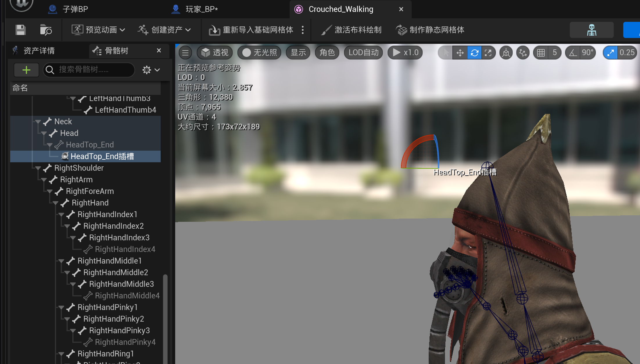640x364 pixels.
Task: Click the green add bone/socket plus button
Action: tap(26, 70)
